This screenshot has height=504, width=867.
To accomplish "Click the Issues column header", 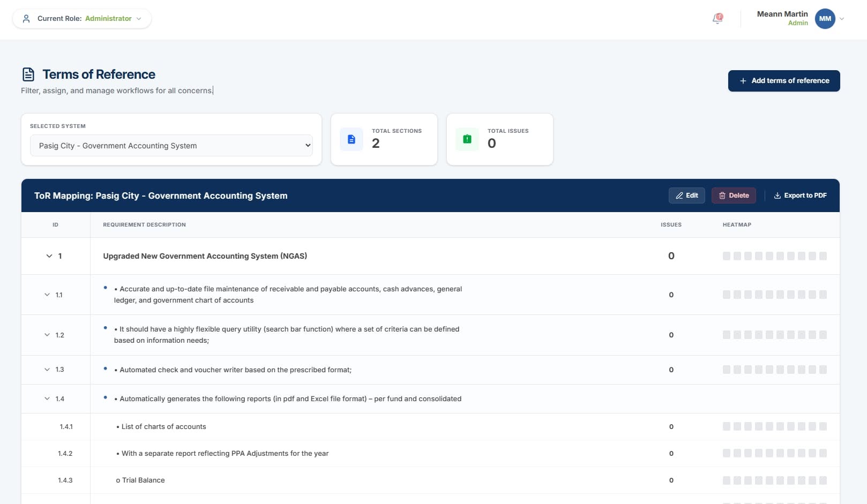I will tap(671, 225).
